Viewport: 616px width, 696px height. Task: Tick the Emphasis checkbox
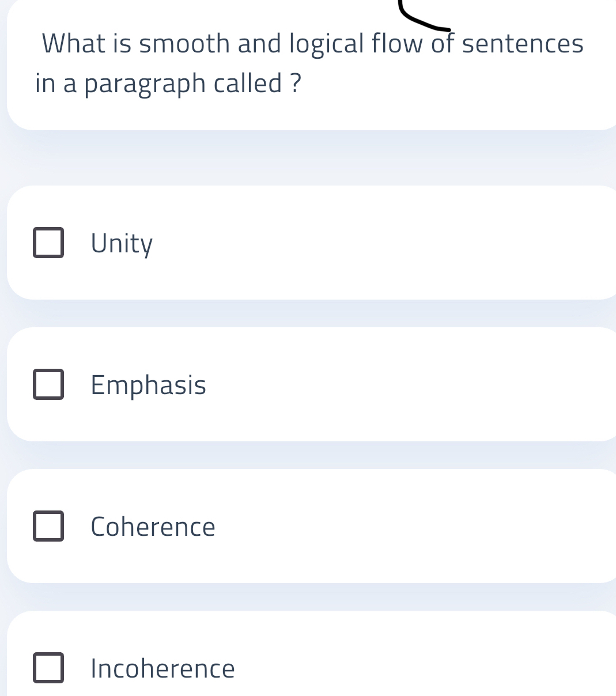48,385
